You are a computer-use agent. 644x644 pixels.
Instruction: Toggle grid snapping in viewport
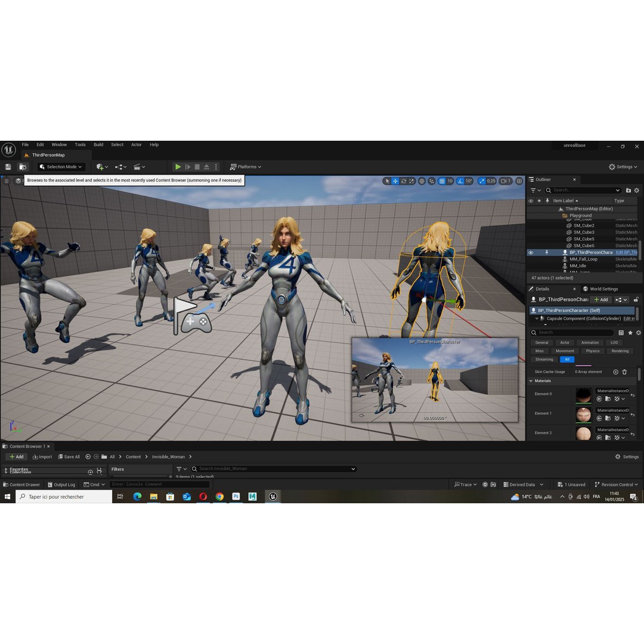tap(442, 181)
